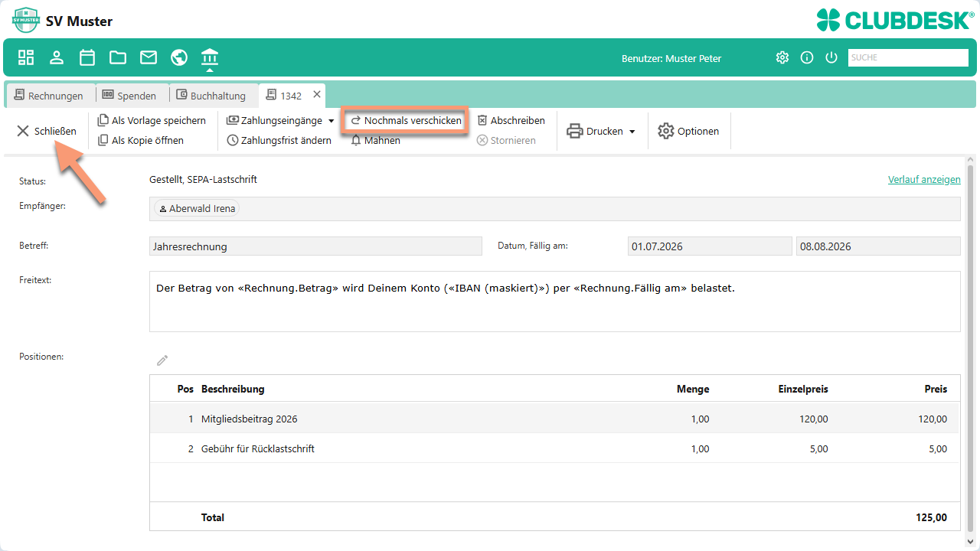Viewport: 980px width, 551px height.
Task: Click Schließen to close the invoice
Action: [47, 131]
